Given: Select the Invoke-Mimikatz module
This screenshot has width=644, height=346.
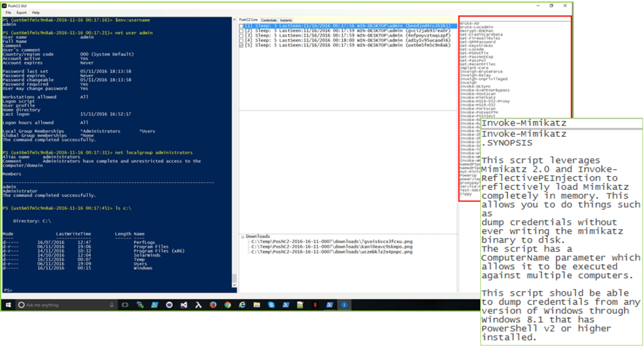Looking at the screenshot, I should (480, 97).
